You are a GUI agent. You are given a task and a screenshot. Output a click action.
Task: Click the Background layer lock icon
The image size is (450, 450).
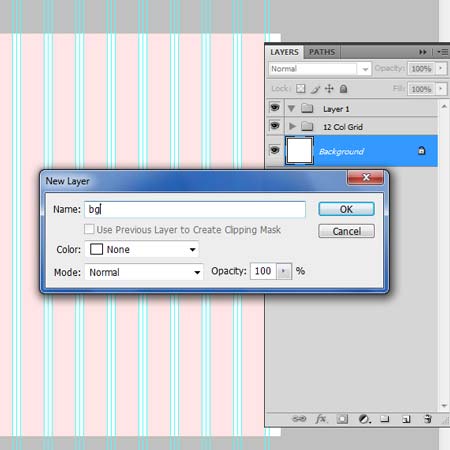coord(422,151)
